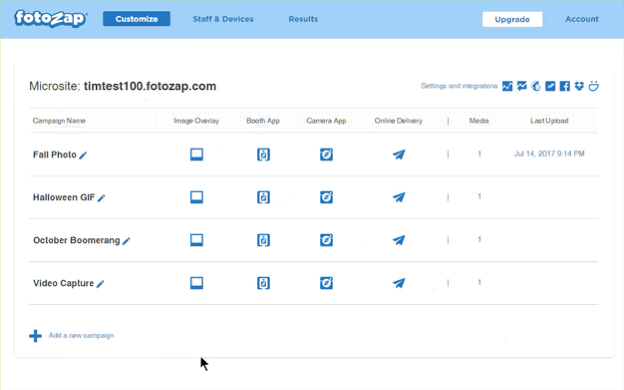Select the October Boomerang campaign name
624x390 pixels.
(76, 240)
